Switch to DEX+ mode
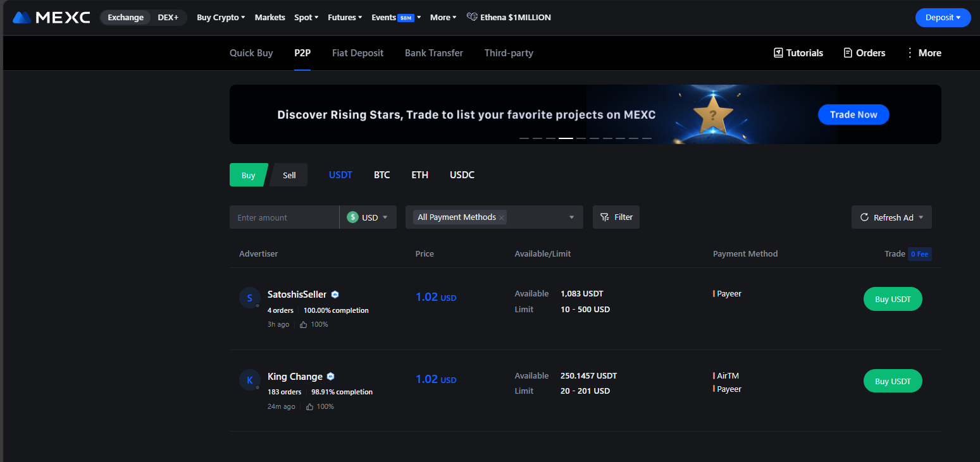 pos(168,17)
